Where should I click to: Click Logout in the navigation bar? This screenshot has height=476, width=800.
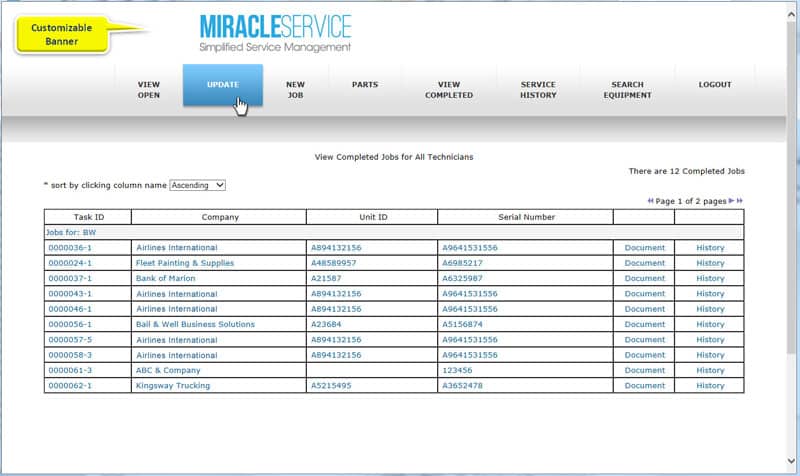pyautogui.click(x=715, y=85)
